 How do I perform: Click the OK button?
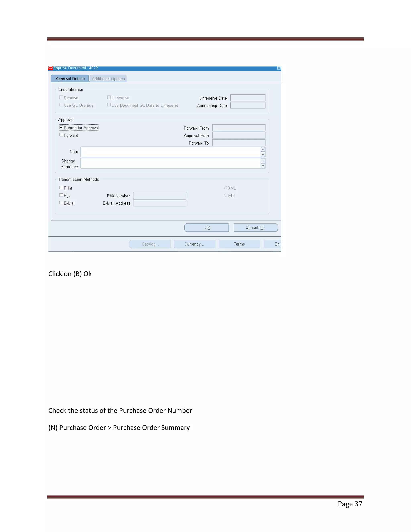pyautogui.click(x=207, y=227)
